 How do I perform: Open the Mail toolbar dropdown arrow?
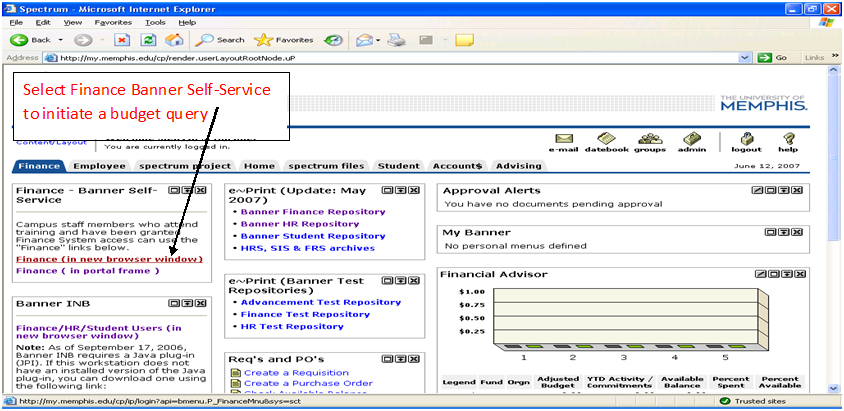pos(379,40)
